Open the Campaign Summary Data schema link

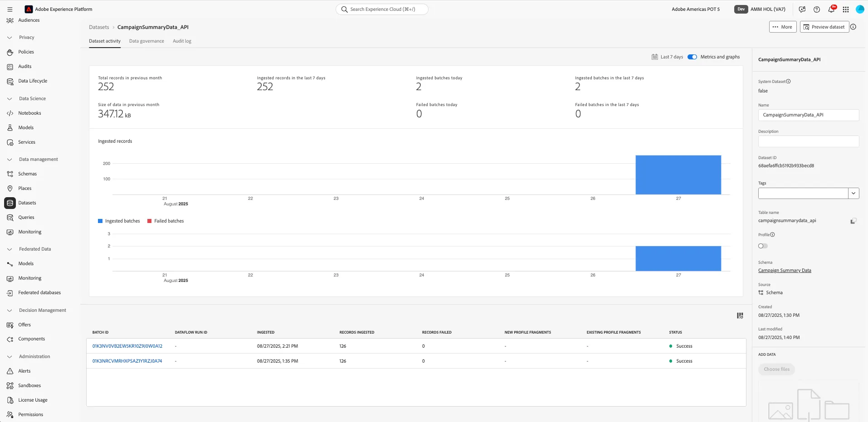[785, 271]
